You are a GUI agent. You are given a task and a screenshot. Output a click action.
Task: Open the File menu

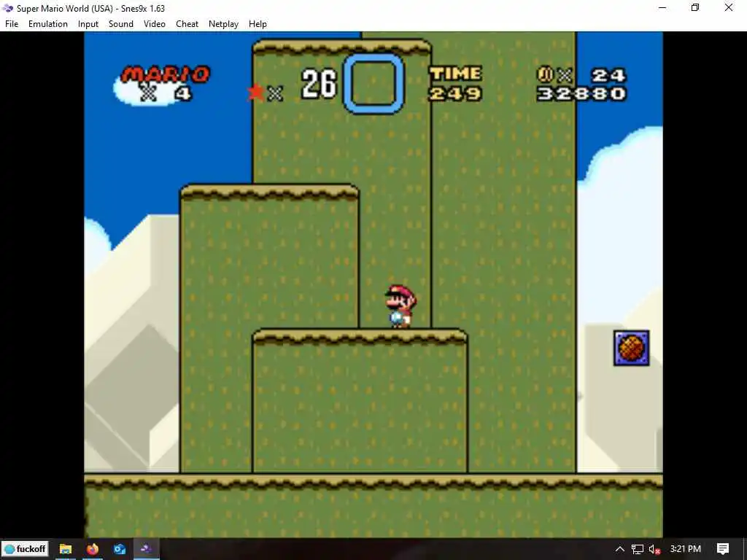point(12,24)
